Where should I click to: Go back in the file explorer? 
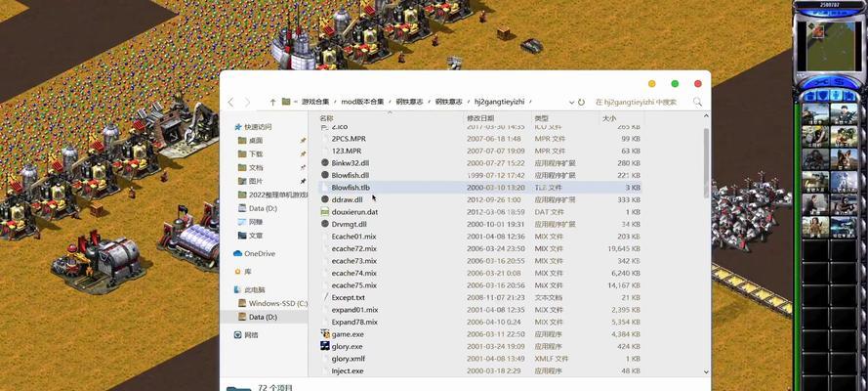[230, 102]
